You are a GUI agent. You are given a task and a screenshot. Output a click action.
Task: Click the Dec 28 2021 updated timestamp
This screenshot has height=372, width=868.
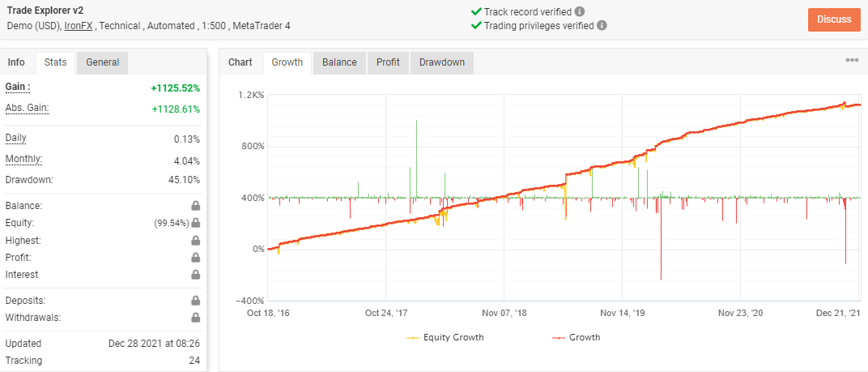pyautogui.click(x=155, y=344)
